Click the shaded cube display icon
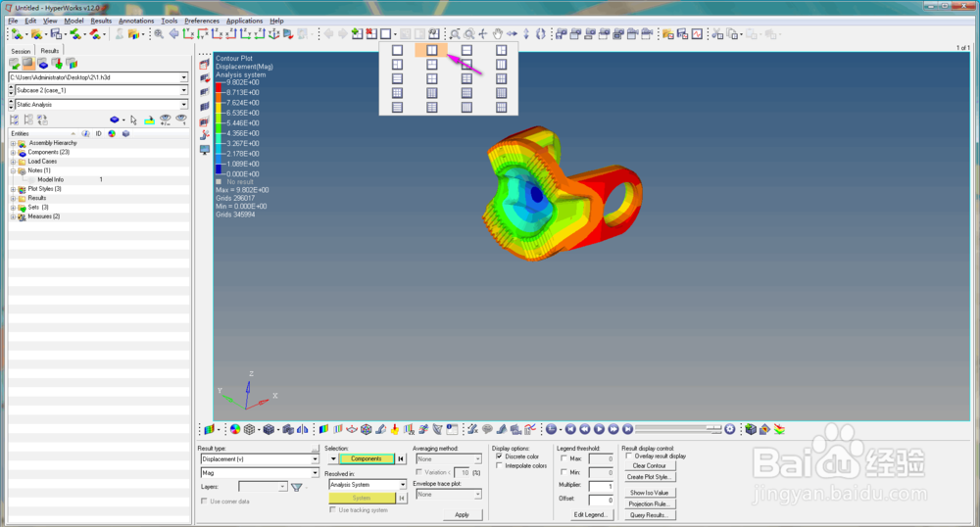This screenshot has height=527, width=980. (269, 430)
